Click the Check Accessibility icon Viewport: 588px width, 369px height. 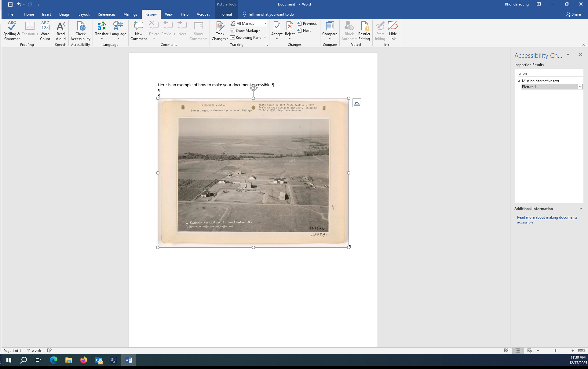pos(81,27)
